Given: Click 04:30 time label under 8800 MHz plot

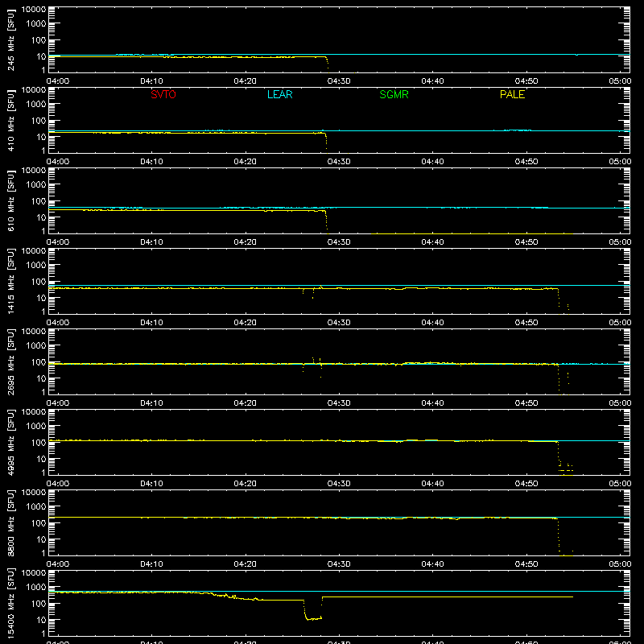Looking at the screenshot, I should (x=339, y=564).
